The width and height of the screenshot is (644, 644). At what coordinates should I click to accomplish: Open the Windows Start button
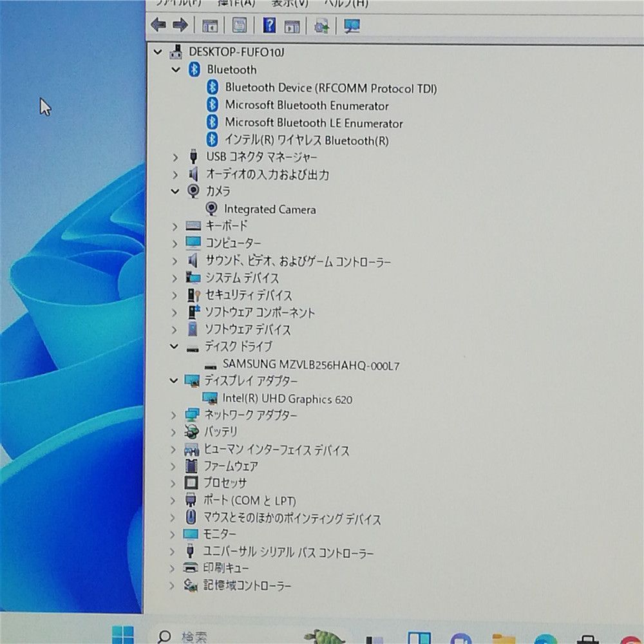click(x=123, y=635)
